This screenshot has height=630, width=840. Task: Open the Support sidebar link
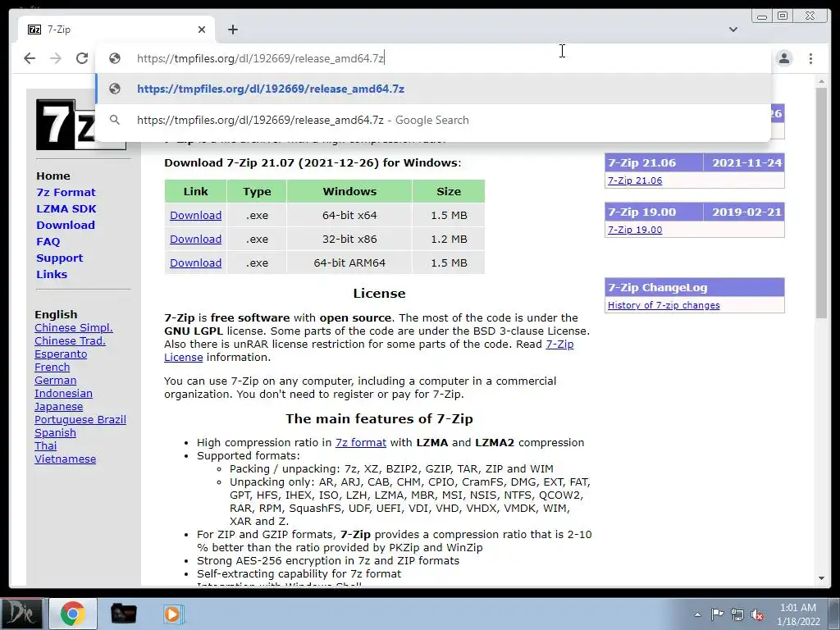pos(59,258)
